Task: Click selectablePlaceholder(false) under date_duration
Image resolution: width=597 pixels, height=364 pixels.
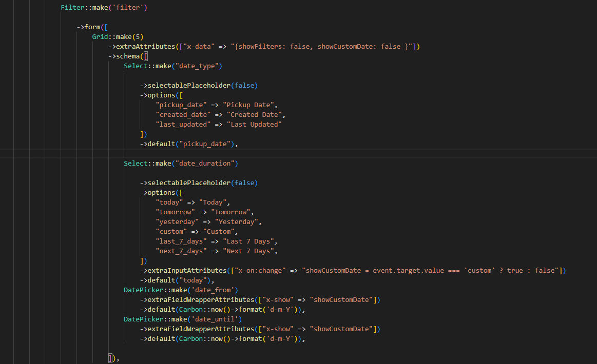Action: [x=199, y=183]
